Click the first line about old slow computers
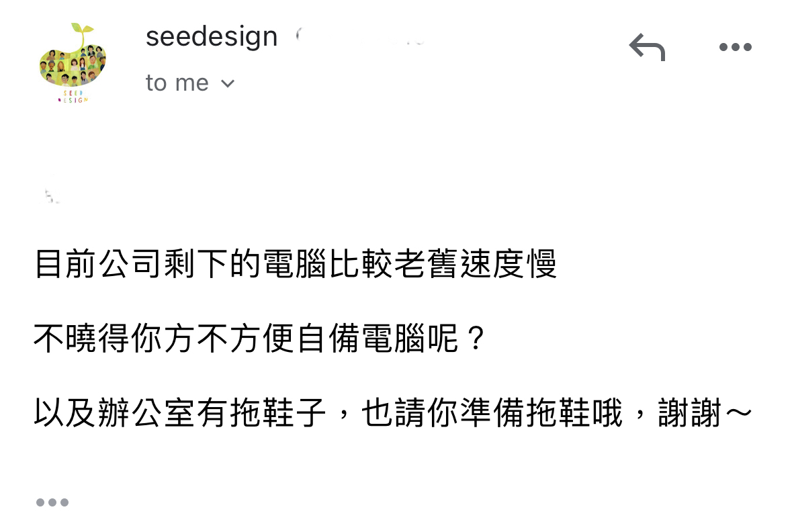This screenshot has width=792, height=532. pos(296,265)
